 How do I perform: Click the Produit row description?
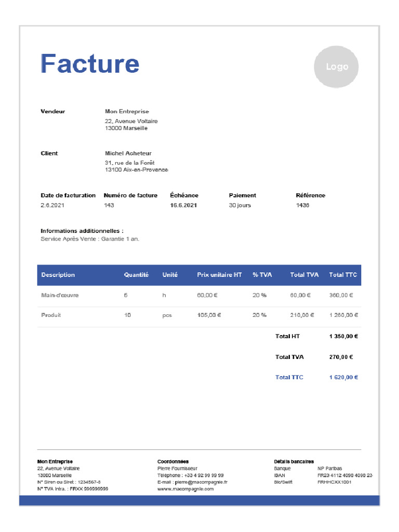51,315
